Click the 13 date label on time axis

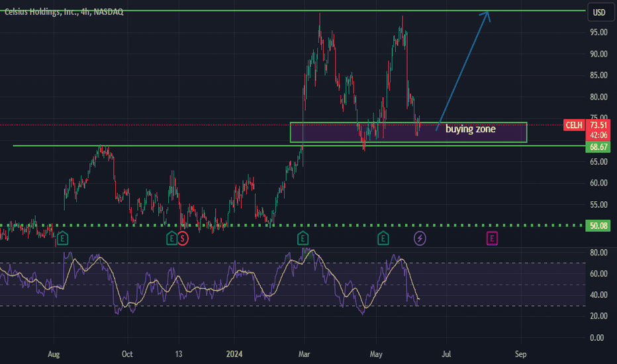click(x=179, y=354)
